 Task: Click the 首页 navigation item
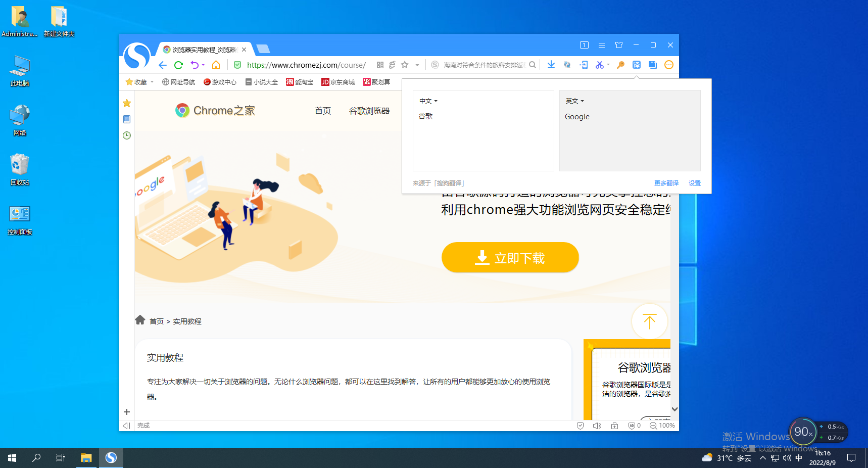point(323,111)
